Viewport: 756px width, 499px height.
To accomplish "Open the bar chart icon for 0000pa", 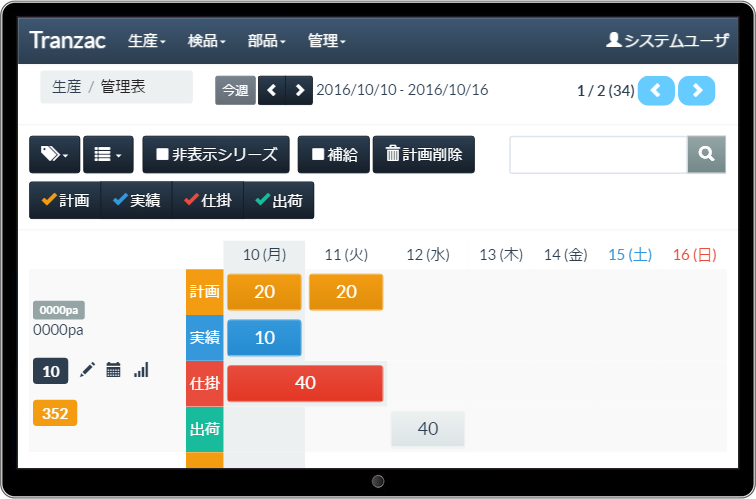I will 141,370.
